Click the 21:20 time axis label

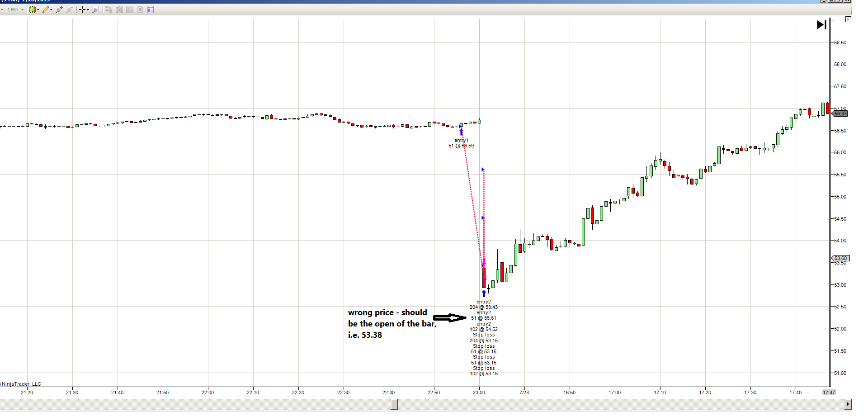(x=27, y=392)
